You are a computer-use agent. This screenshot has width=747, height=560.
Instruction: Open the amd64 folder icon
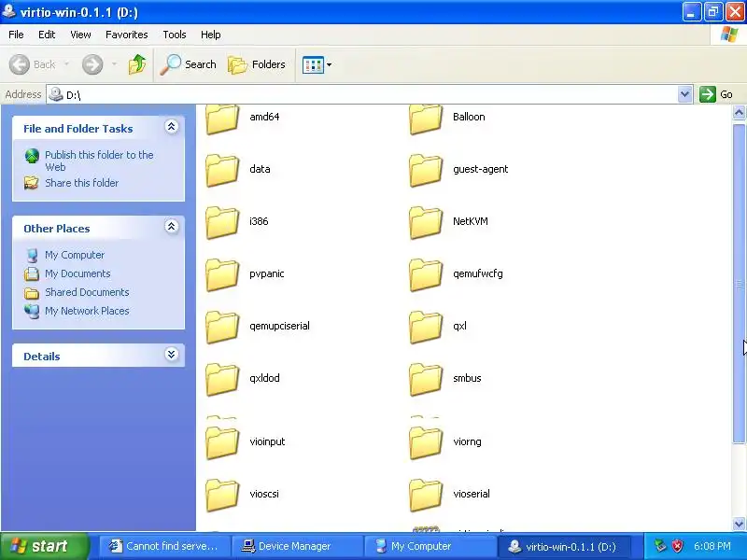[222, 119]
